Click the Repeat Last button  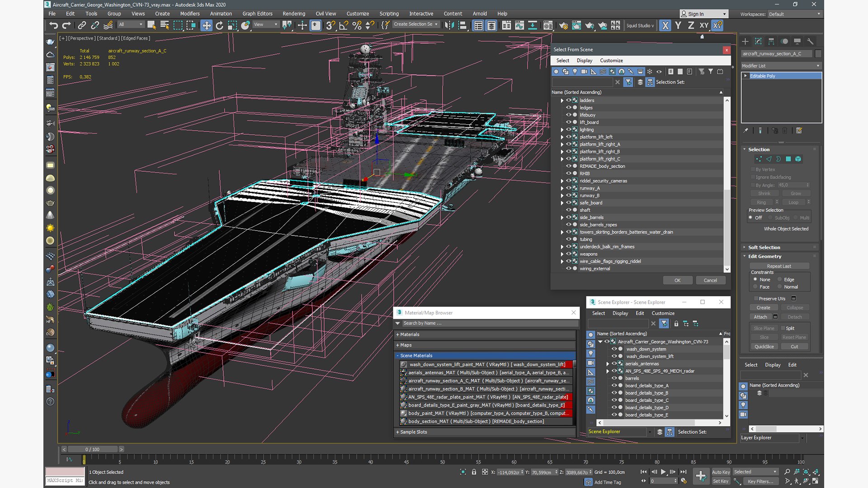click(779, 266)
